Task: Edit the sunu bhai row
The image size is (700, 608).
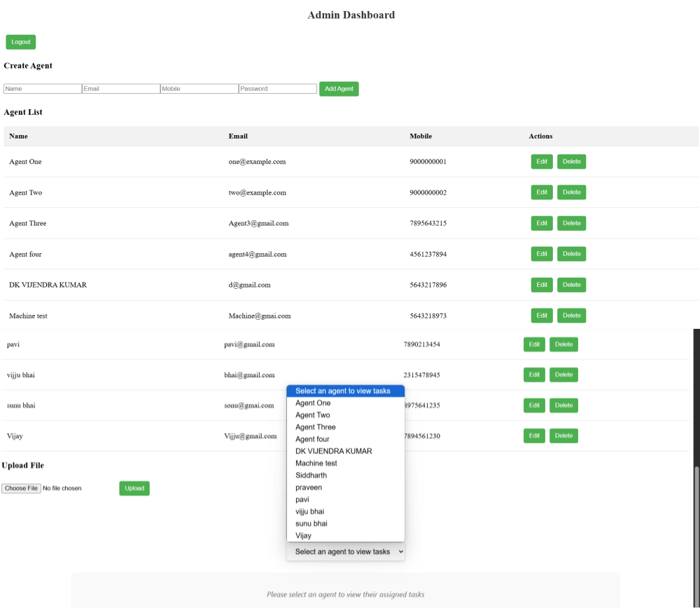Action: coord(534,406)
